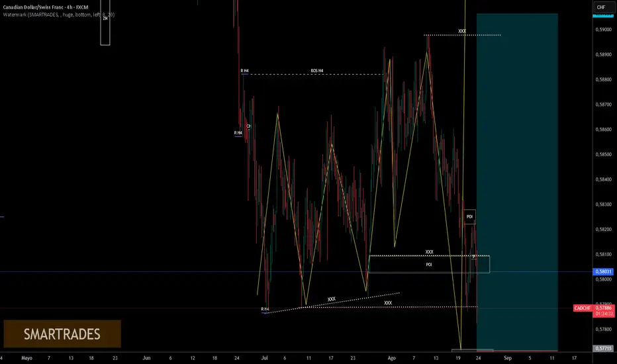This screenshot has width=617, height=364.
Task: Click the Jun label on the time axis
Action: 146,358
